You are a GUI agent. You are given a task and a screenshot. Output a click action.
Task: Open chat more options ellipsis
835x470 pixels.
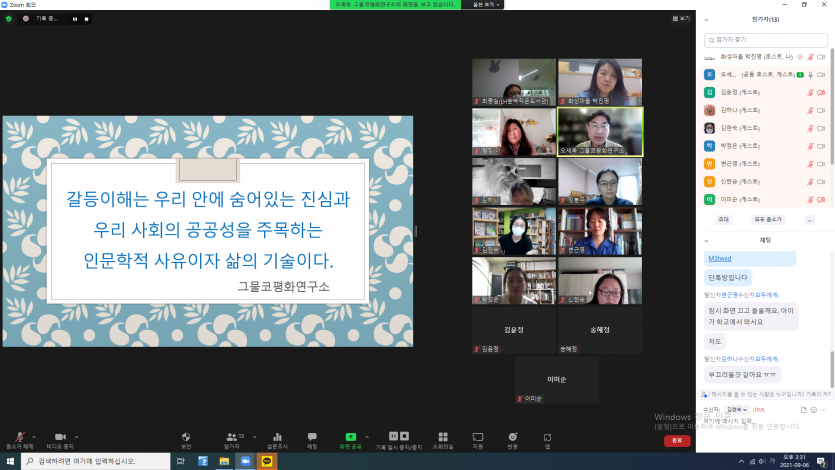(823, 410)
